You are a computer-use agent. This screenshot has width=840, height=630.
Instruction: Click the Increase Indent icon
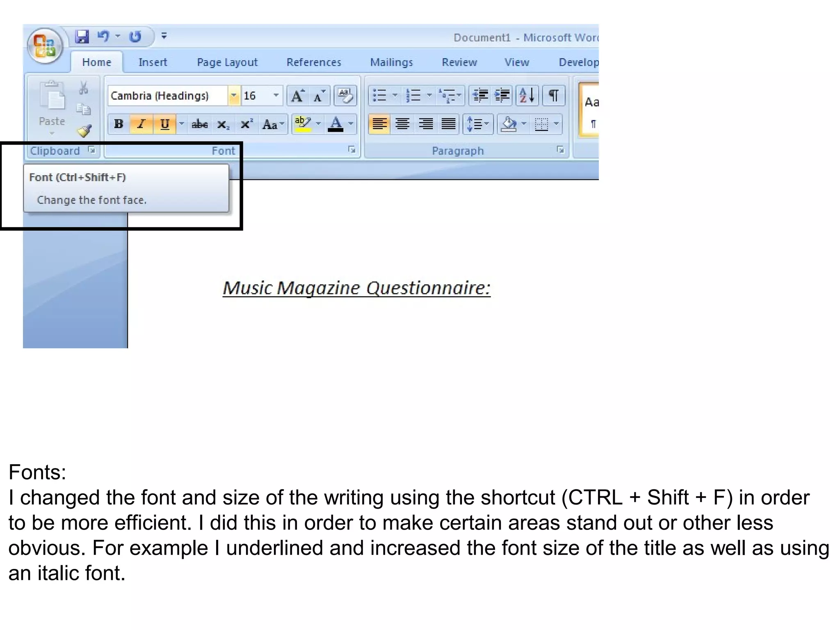[x=502, y=96]
